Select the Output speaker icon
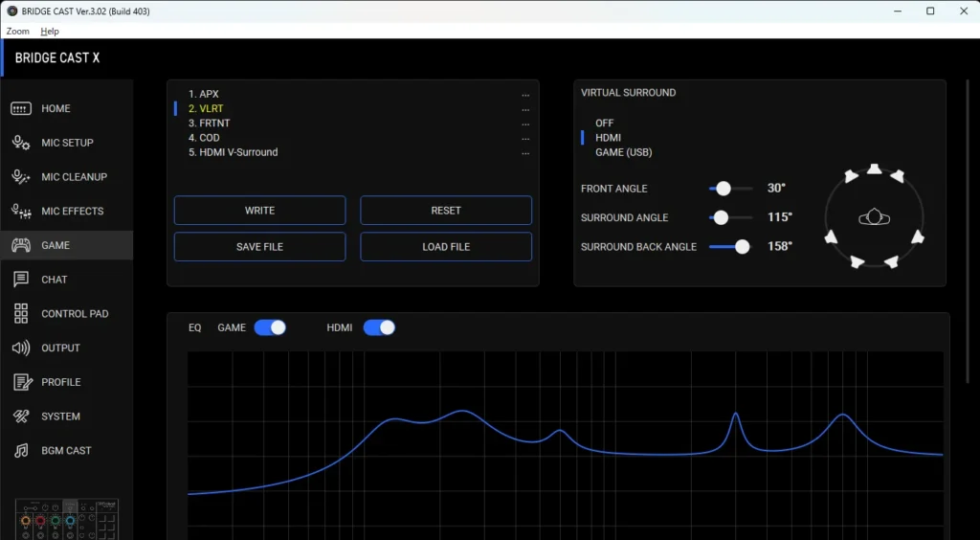Image resolution: width=980 pixels, height=540 pixels. point(21,349)
